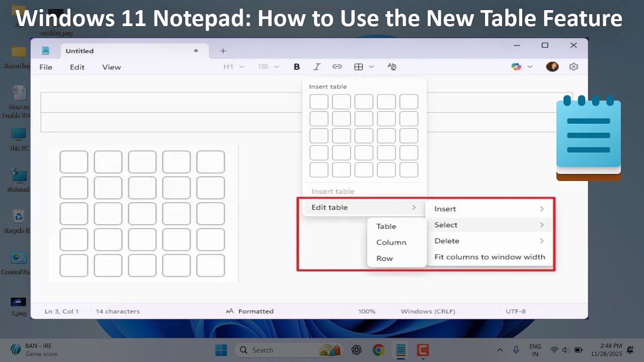Open ChatGPT from the taskbar
Screen dimensions: 644x362
[357, 350]
